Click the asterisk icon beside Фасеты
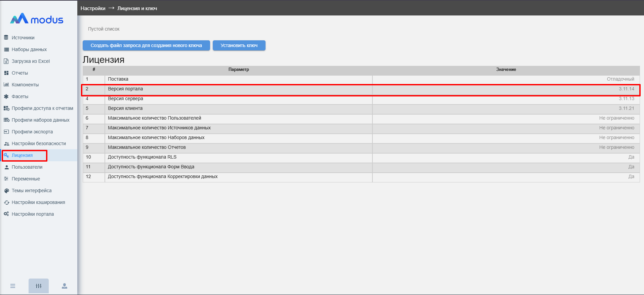This screenshot has width=644, height=295. (x=6, y=96)
